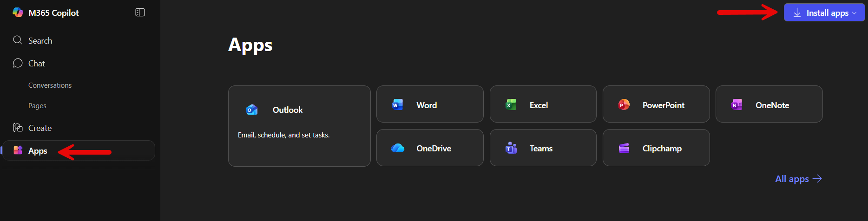Open the Create section from the sidebar

[x=40, y=128]
